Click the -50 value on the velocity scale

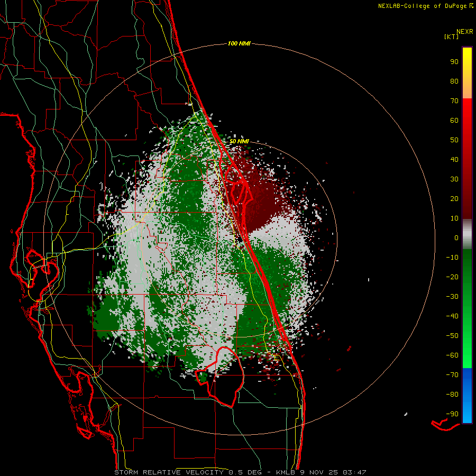point(452,336)
